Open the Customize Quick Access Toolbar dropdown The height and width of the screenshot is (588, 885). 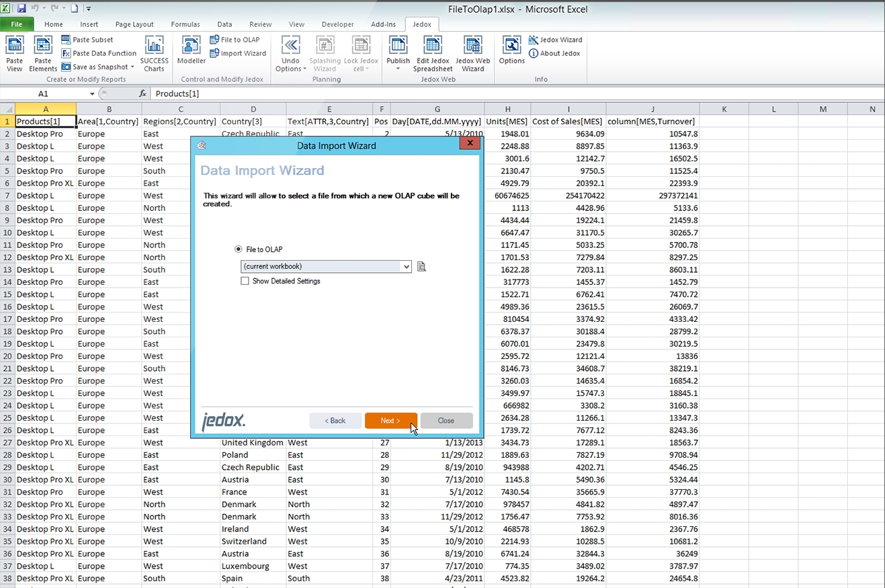point(89,9)
